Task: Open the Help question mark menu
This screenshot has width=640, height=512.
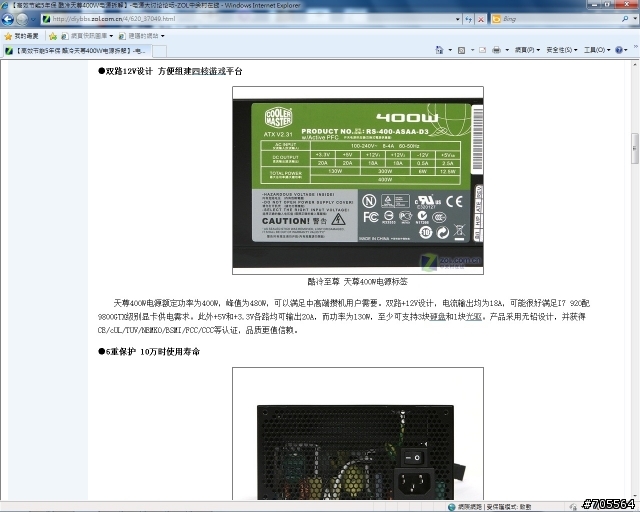Action: 621,50
